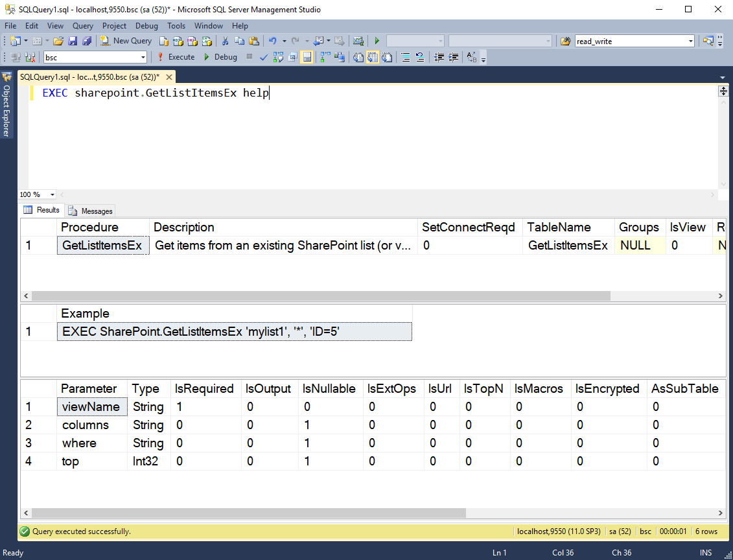733x560 pixels.
Task: Select Results to File mode
Action: pyautogui.click(x=387, y=57)
